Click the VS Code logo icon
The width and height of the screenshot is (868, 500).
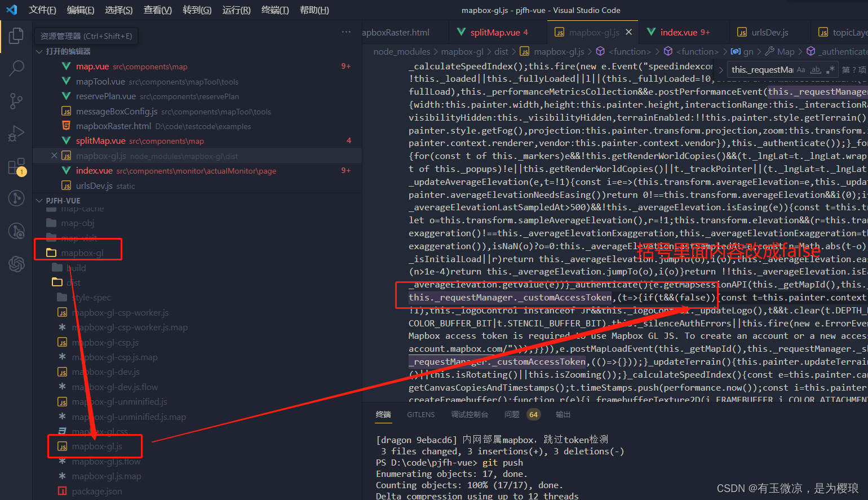(x=11, y=10)
